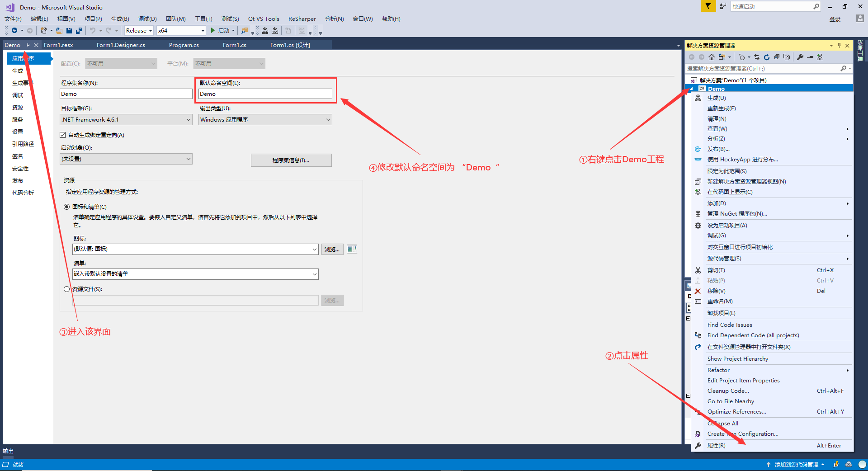Screen dimensions: 868x471
Task: Click the Home icon in Solution Explorer
Action: [x=712, y=57]
